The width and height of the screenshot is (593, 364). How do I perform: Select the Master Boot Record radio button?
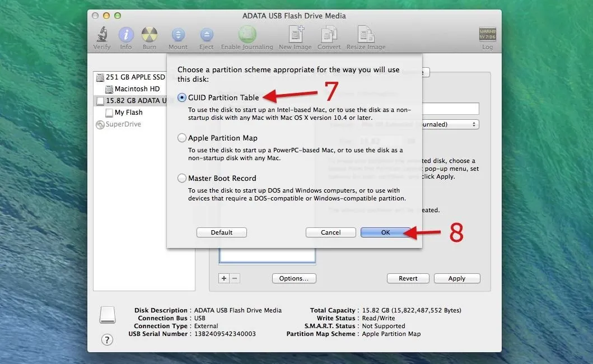click(182, 178)
